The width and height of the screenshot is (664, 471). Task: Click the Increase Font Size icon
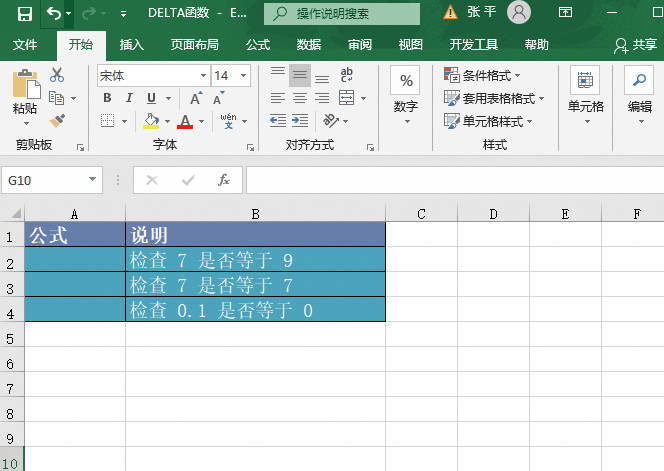coord(196,98)
